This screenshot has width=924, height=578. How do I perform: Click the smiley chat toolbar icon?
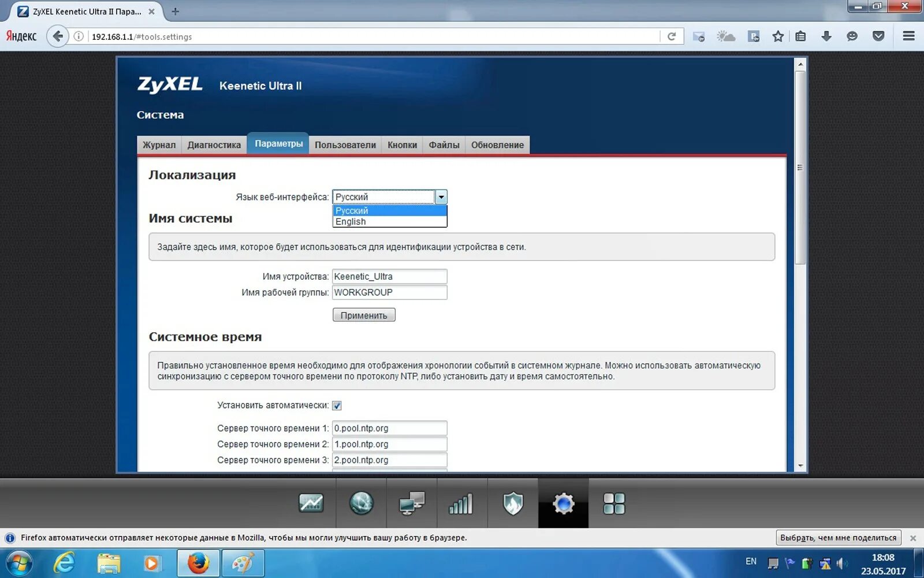coord(852,36)
